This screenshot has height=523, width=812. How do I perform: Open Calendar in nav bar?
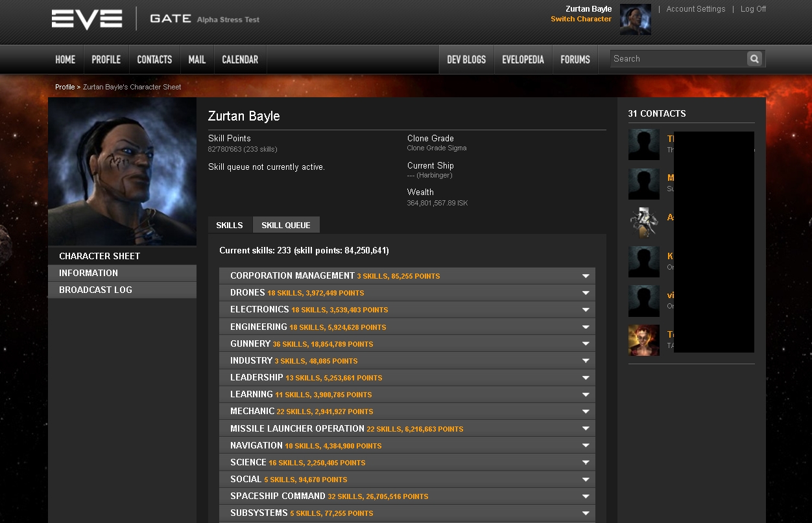[x=240, y=60]
